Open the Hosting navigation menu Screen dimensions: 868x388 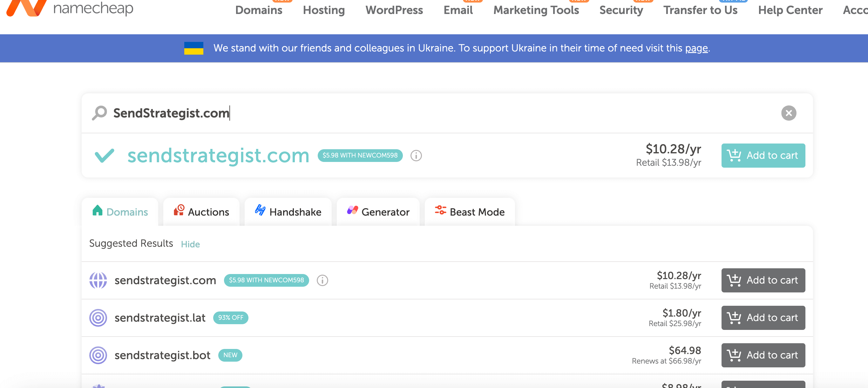click(324, 10)
